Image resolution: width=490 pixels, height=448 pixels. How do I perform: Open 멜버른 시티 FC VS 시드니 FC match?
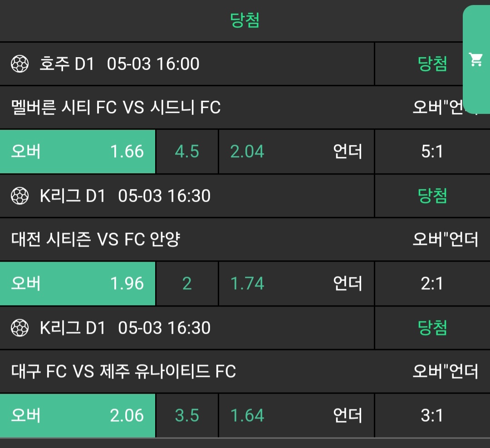[116, 107]
